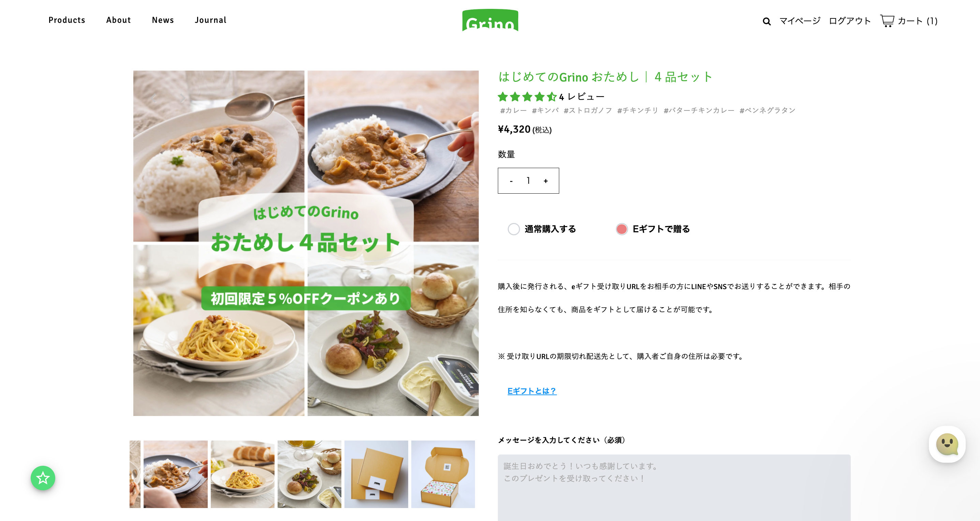
Task: Select the 通常購入する radio option
Action: pyautogui.click(x=514, y=229)
